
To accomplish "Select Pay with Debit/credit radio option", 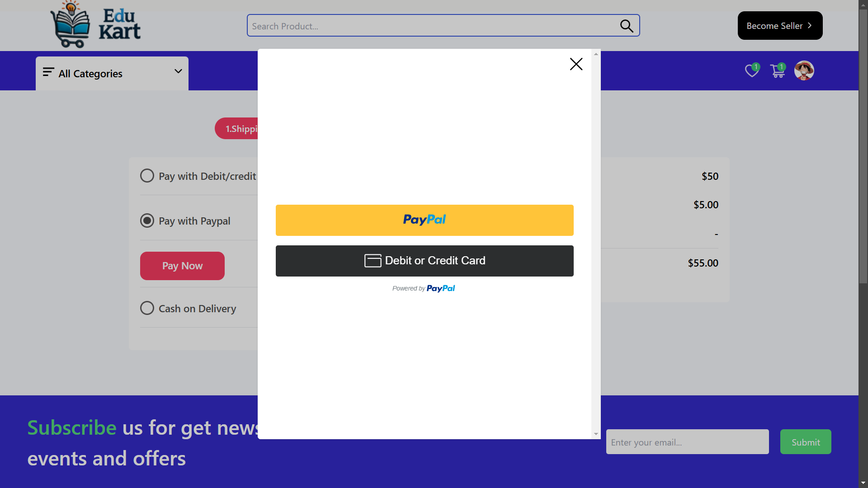I will 147,176.
